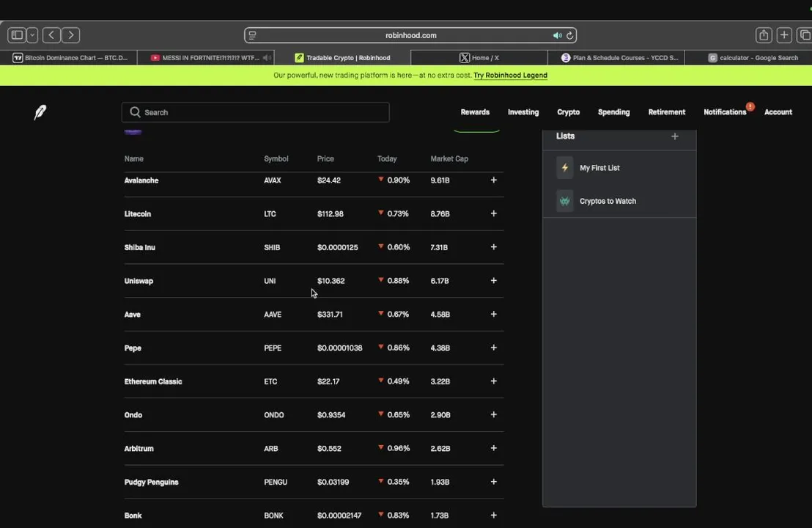The height and width of the screenshot is (528, 812).
Task: Switch to Home / X tab
Action: coord(479,57)
